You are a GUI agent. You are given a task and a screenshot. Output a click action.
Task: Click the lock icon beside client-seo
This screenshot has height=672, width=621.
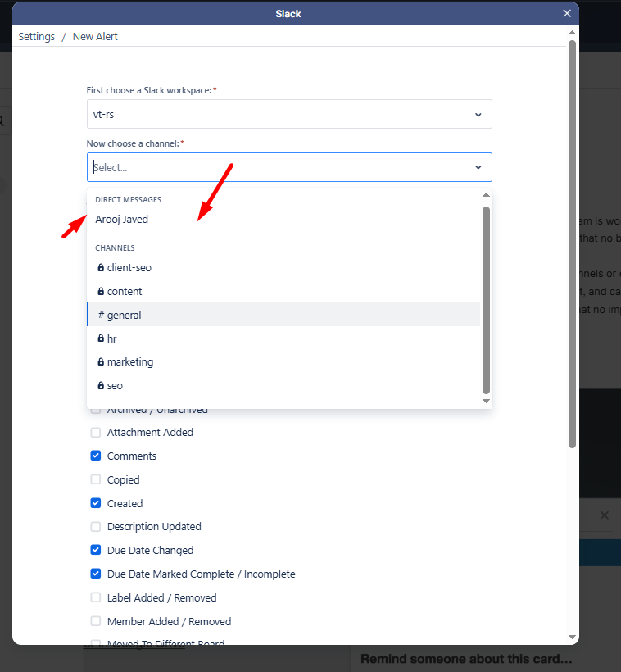tap(101, 267)
